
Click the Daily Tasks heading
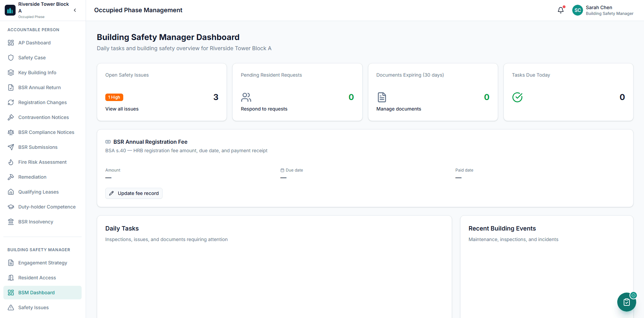click(122, 228)
